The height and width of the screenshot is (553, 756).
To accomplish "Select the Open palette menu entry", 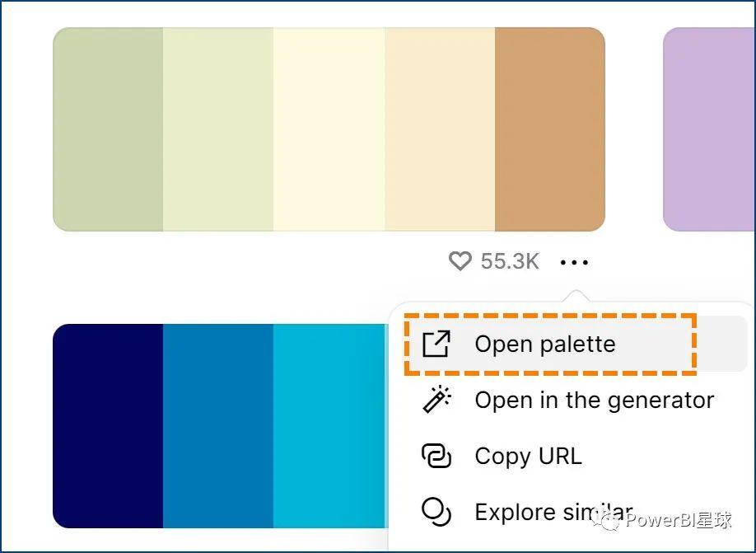I will [x=544, y=344].
